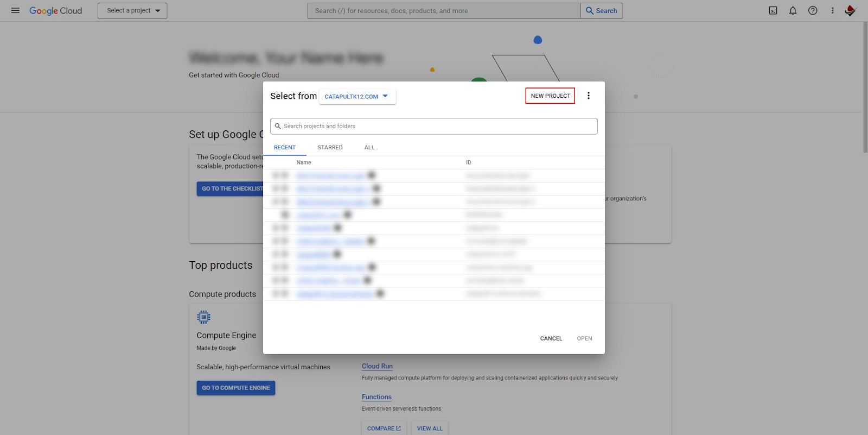Click 'Scalable, high-performance virtual machines' text
Image resolution: width=868 pixels, height=435 pixels.
(x=263, y=367)
